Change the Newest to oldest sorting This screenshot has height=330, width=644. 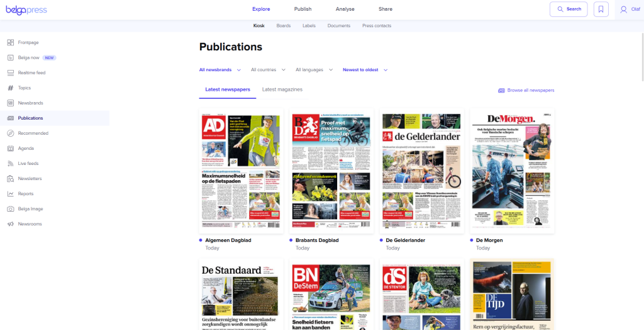365,70
